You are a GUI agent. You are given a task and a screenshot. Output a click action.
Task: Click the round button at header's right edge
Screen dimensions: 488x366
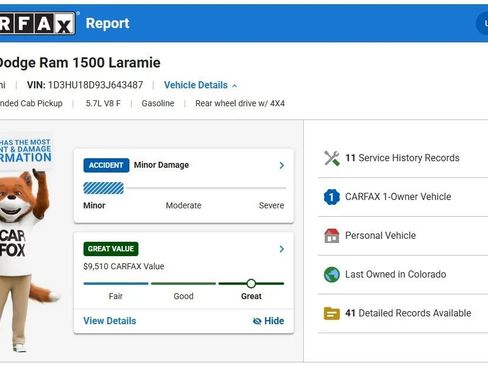(483, 23)
